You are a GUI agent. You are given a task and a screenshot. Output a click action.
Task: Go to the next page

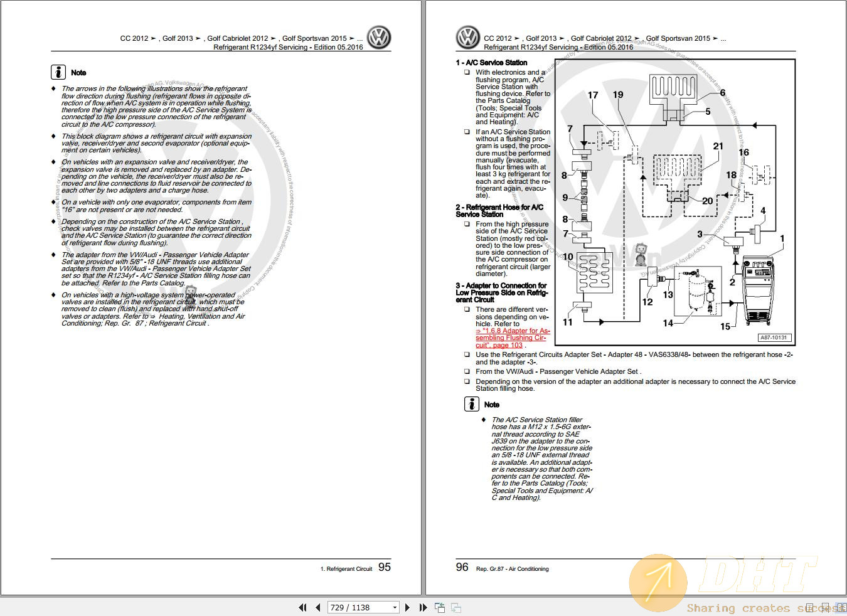pos(408,607)
